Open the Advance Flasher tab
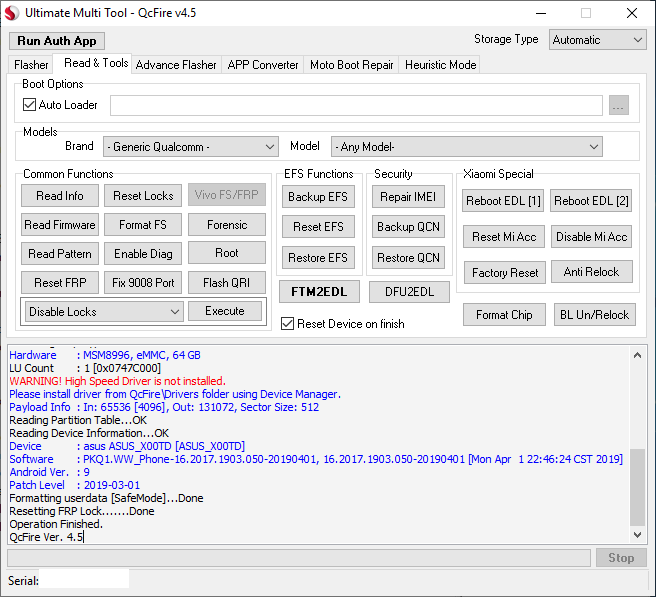Image resolution: width=656 pixels, height=597 pixels. tap(176, 65)
